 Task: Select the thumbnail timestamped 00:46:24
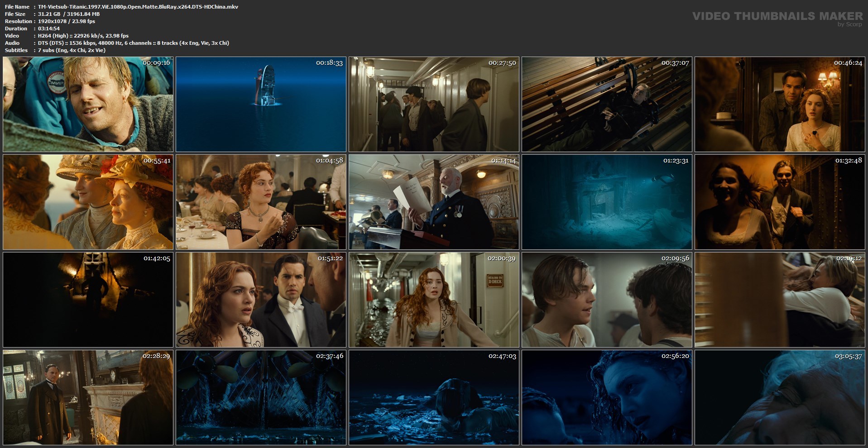780,104
